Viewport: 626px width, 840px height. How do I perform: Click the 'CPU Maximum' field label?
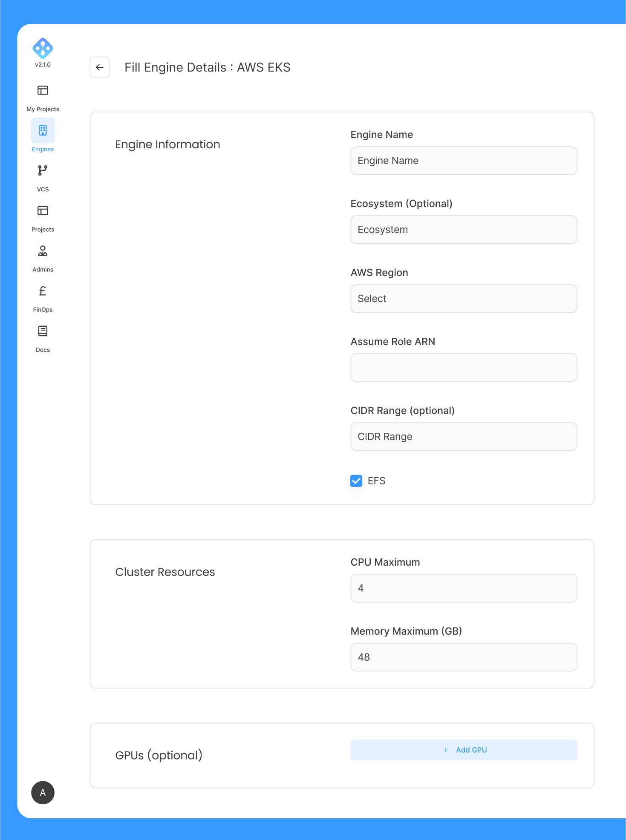point(385,562)
